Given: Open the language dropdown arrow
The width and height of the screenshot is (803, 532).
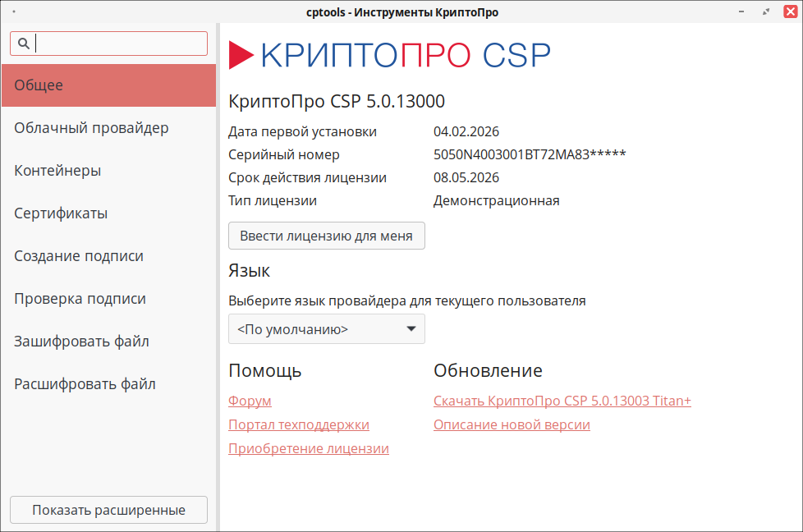Looking at the screenshot, I should coord(411,329).
